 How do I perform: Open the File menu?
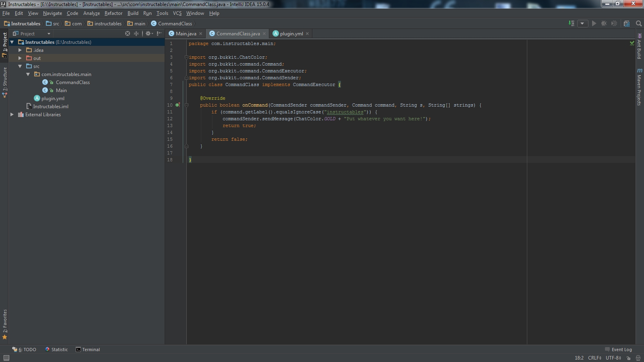[6, 13]
